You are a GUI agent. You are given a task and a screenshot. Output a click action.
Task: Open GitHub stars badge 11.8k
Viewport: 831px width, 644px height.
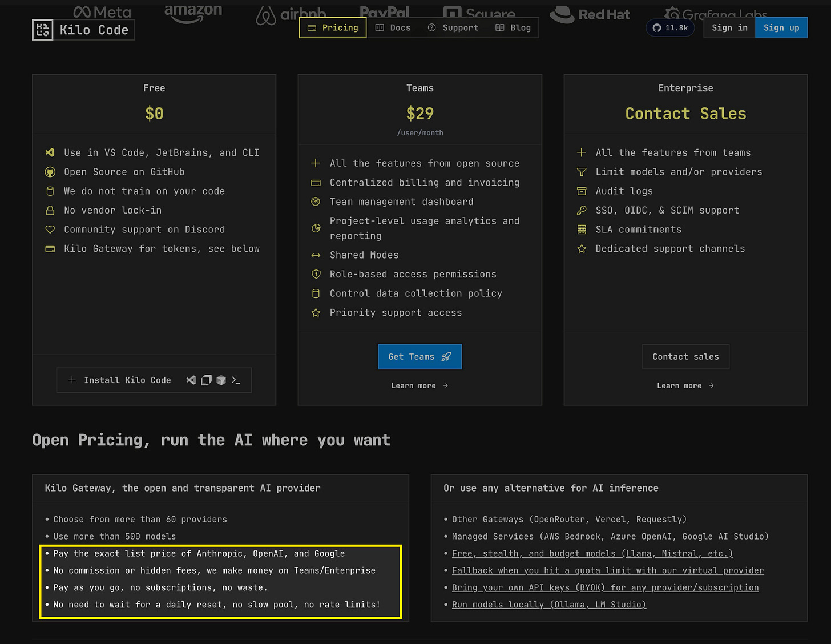click(670, 27)
